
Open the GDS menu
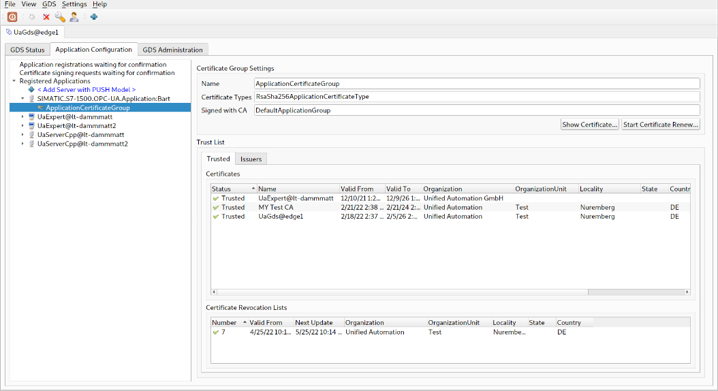click(x=49, y=4)
